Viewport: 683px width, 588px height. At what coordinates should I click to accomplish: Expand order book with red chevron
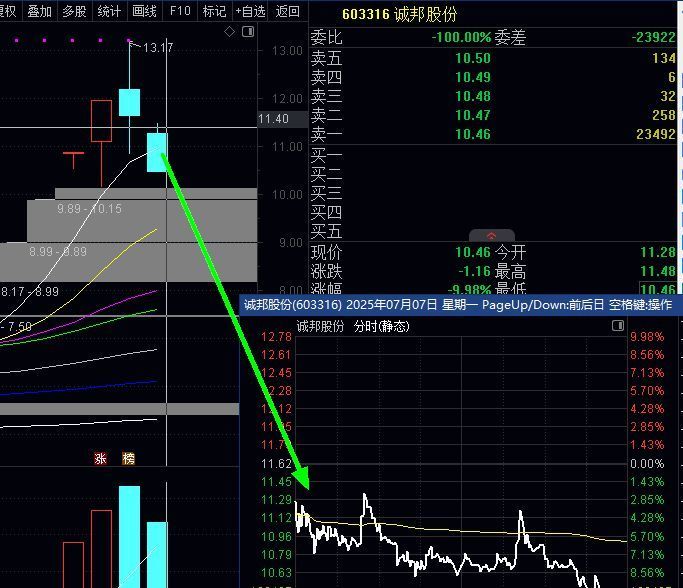pyautogui.click(x=491, y=236)
